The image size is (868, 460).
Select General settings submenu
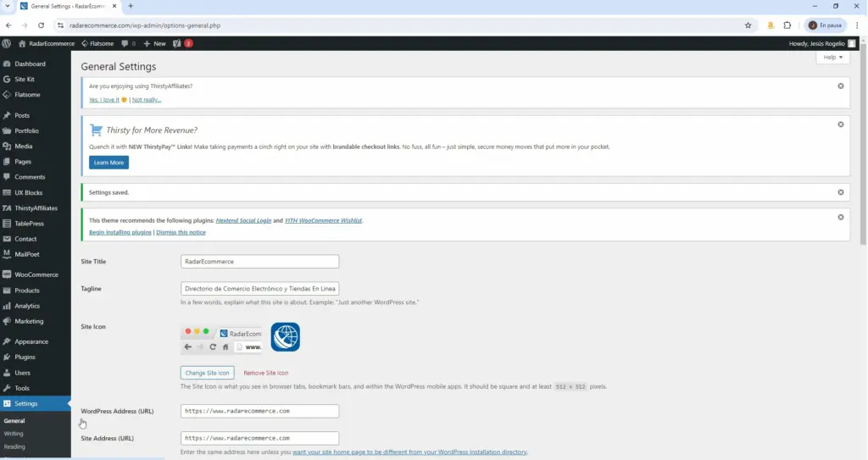[x=14, y=421]
